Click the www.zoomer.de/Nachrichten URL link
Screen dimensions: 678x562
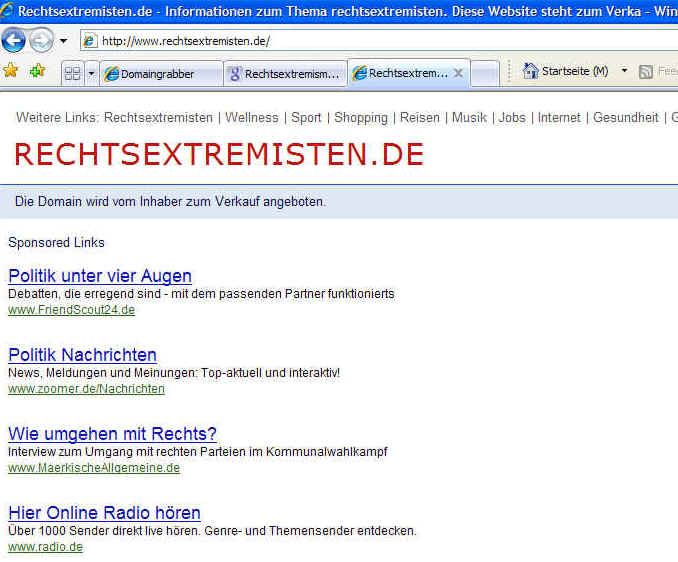(86, 389)
